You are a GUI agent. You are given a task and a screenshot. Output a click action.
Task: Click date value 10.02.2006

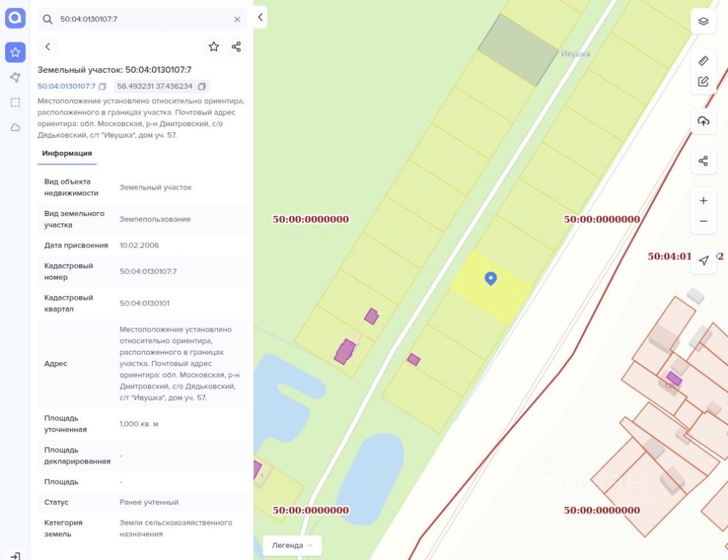(139, 246)
